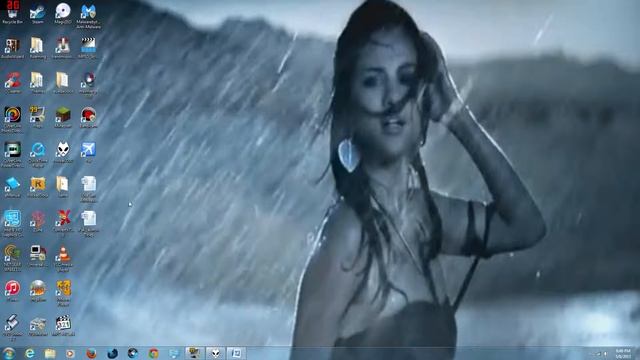Launch the QuickTime Player shortcut

click(x=38, y=154)
